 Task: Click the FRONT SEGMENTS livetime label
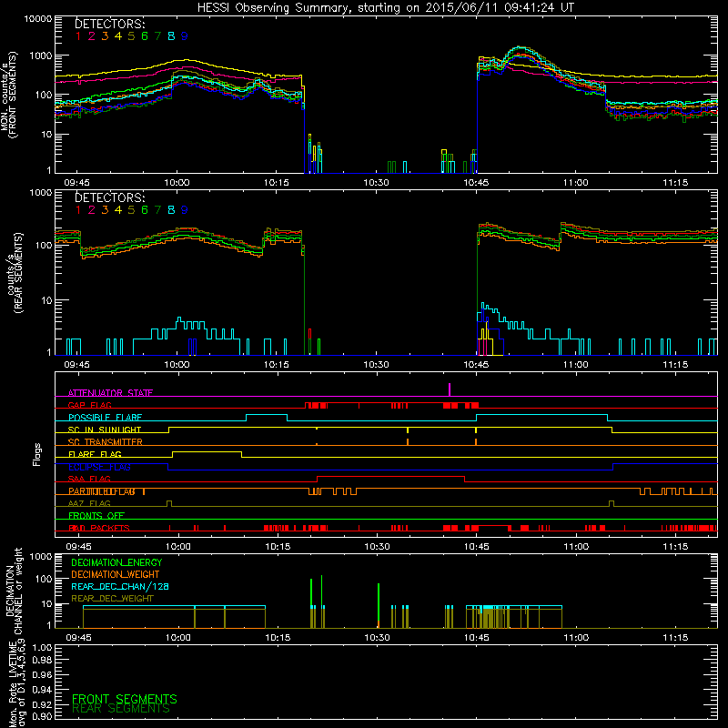(125, 699)
